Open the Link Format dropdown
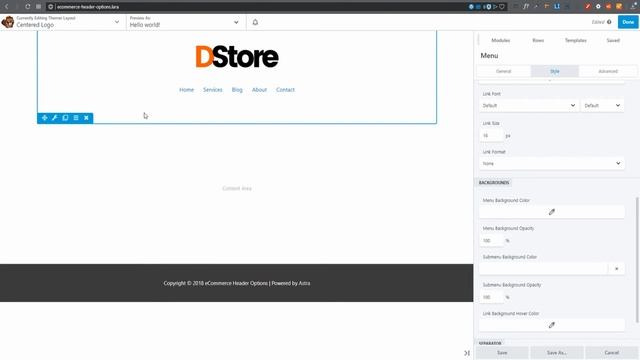The image size is (640, 360). tap(552, 163)
